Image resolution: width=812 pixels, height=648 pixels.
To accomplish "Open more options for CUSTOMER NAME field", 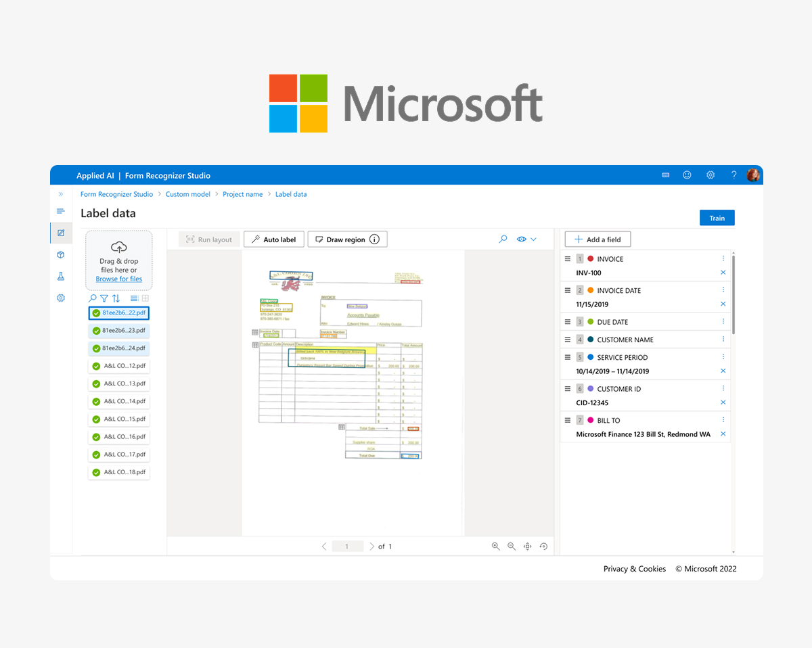I will coord(723,339).
